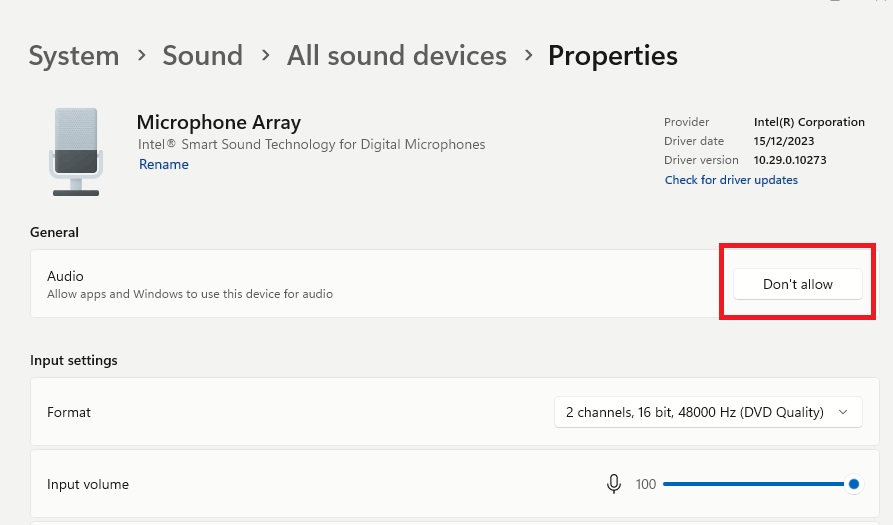Click chevron just before Properties breadcrumb

tap(527, 56)
